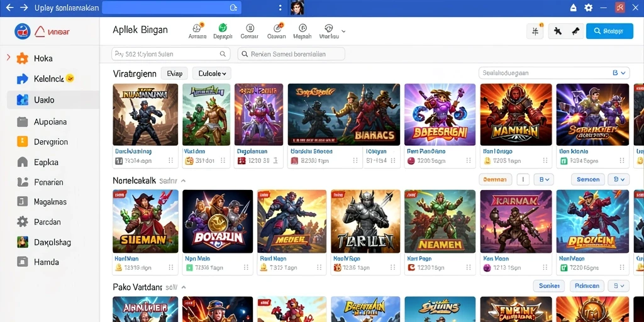Open Dengrion in the sidebar
644x322 pixels.
pos(51,142)
